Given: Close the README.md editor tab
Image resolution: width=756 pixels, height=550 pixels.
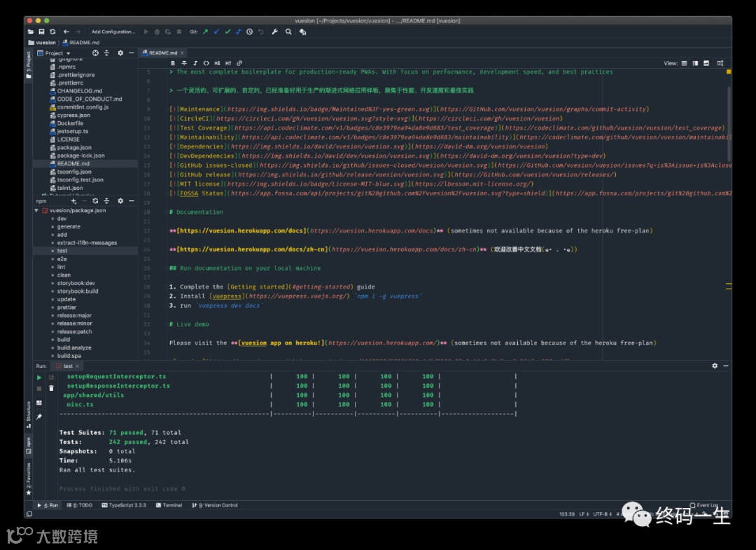Looking at the screenshot, I should (x=182, y=53).
